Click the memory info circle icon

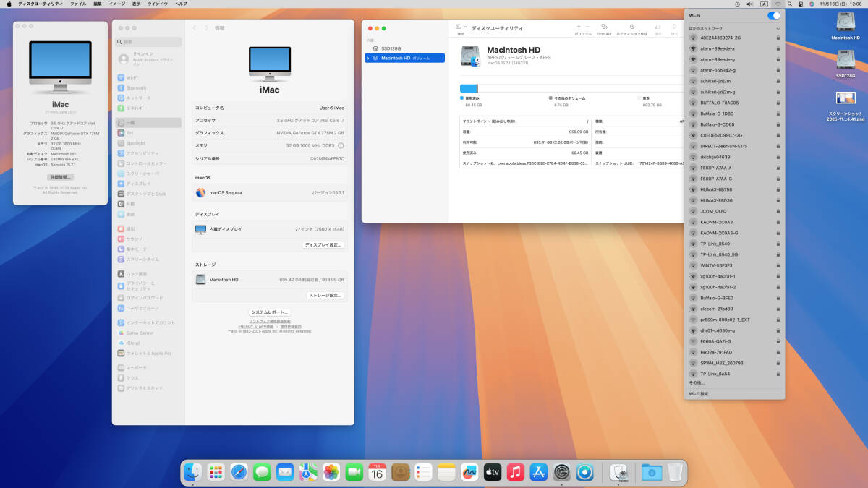coord(341,145)
